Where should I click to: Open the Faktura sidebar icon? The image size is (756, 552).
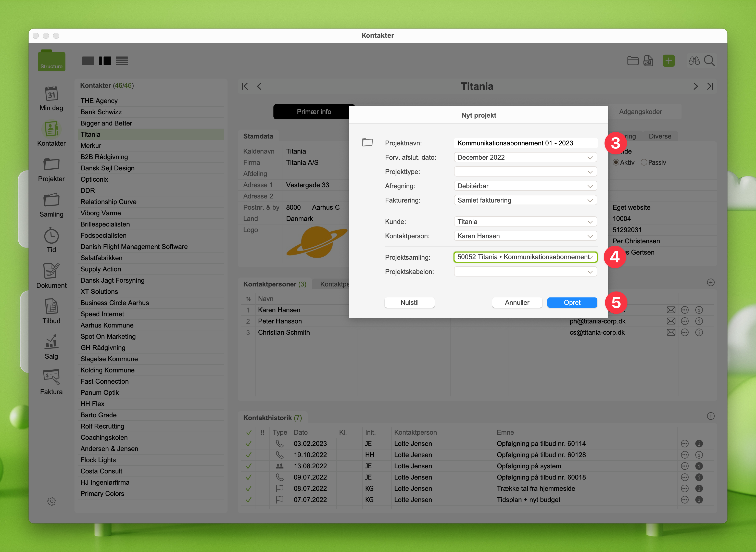[51, 378]
